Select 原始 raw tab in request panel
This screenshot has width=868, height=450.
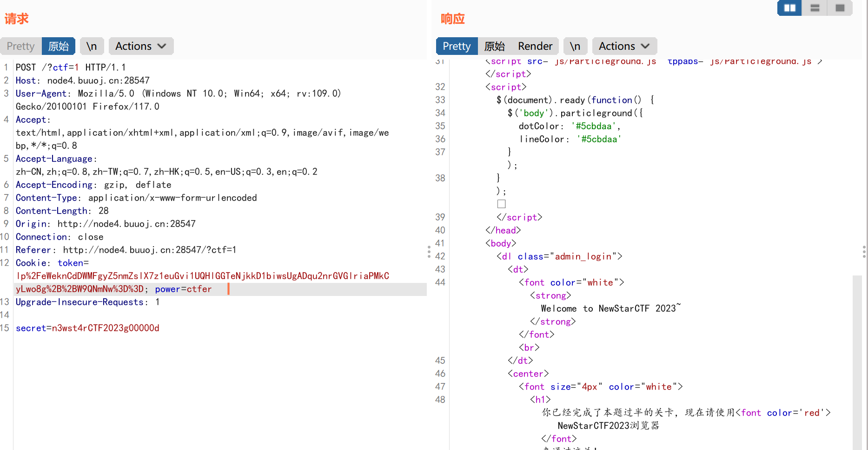59,46
